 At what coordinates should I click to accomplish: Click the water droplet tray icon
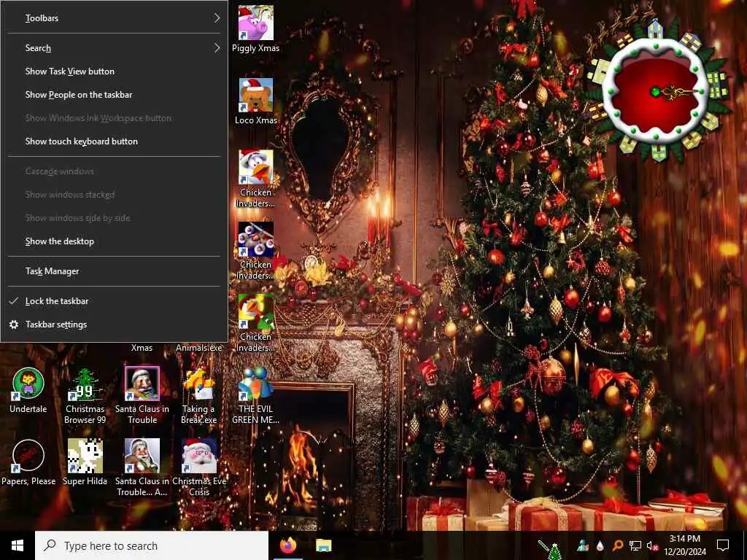[600, 545]
